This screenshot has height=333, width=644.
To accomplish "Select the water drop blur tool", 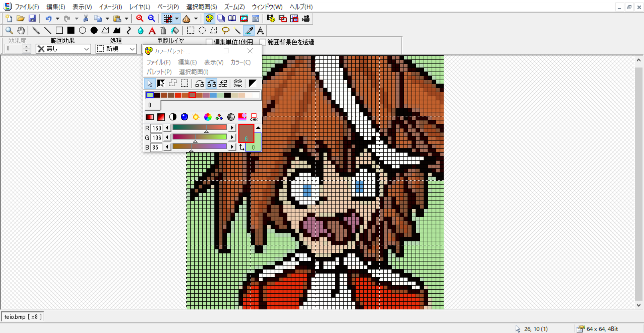I will pos(141,31).
